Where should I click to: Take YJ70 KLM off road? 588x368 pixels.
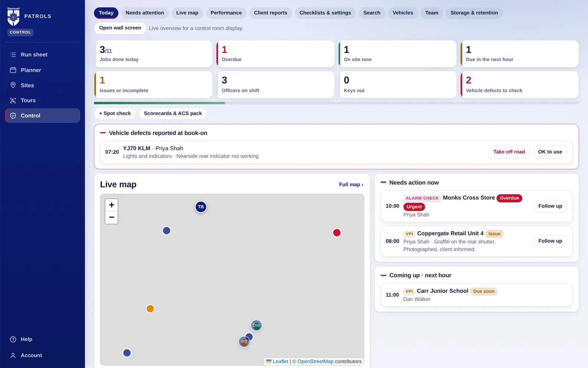click(x=509, y=152)
